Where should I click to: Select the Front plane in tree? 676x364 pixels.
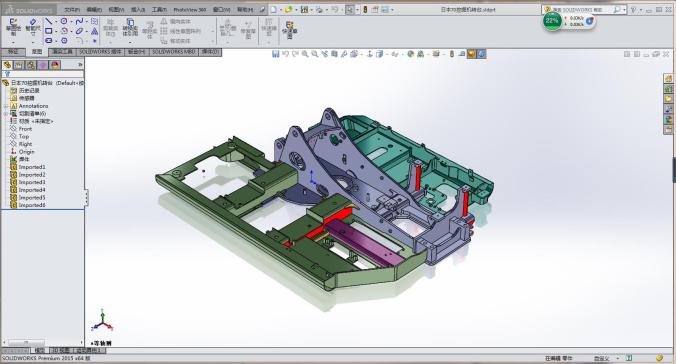(x=25, y=129)
